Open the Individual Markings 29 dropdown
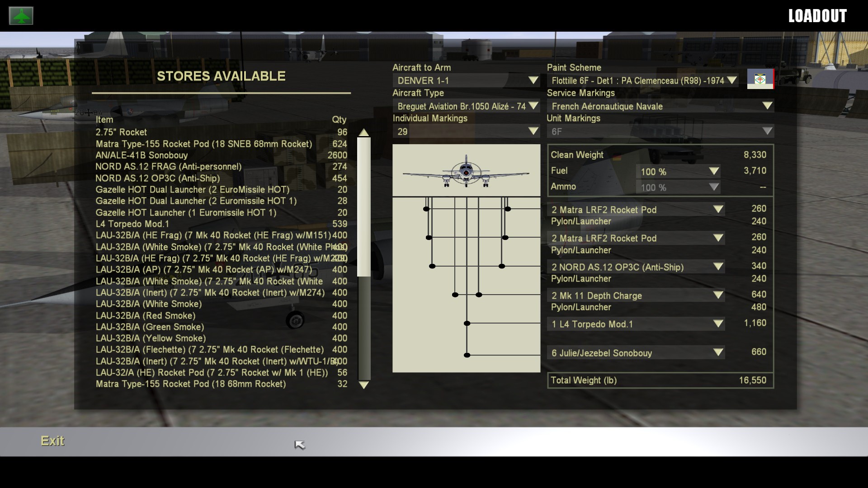 (466, 131)
